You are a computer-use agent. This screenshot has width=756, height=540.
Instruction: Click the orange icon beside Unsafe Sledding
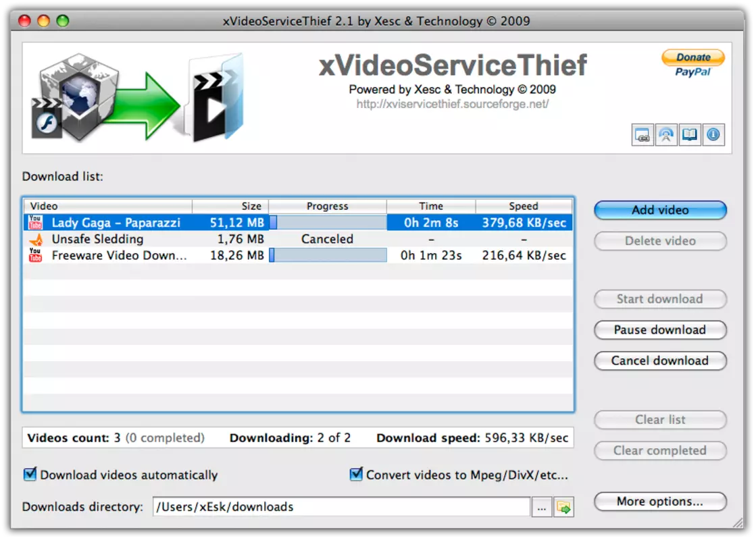[x=36, y=240]
